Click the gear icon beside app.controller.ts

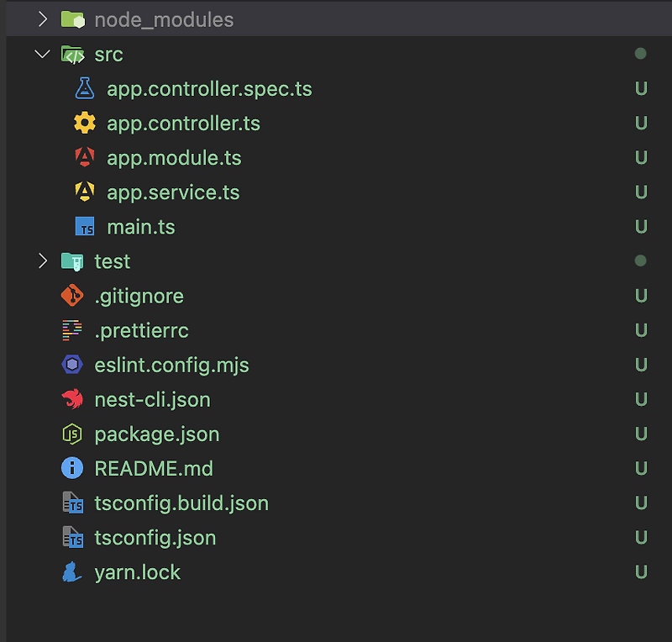pyautogui.click(x=84, y=124)
